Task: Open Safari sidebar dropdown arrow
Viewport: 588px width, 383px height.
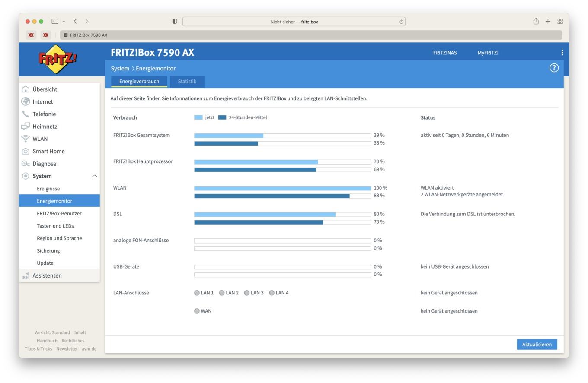Action: (64, 21)
